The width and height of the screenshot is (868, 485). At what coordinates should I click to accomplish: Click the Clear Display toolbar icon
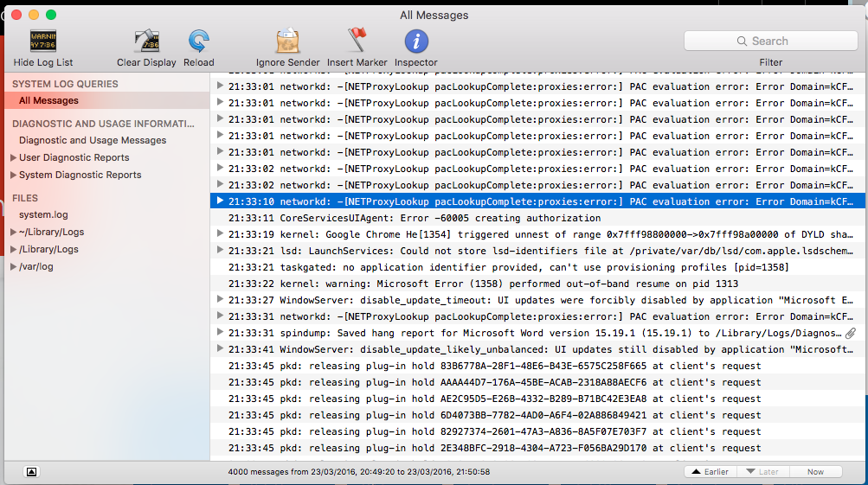(147, 41)
